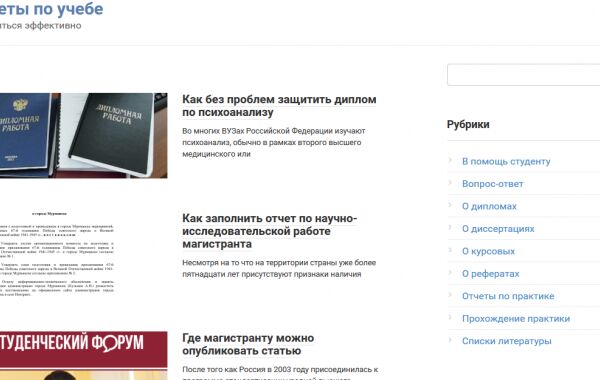Open article about defending psychoanalysis diploma
Image resolution: width=600 pixels, height=380 pixels.
(279, 106)
